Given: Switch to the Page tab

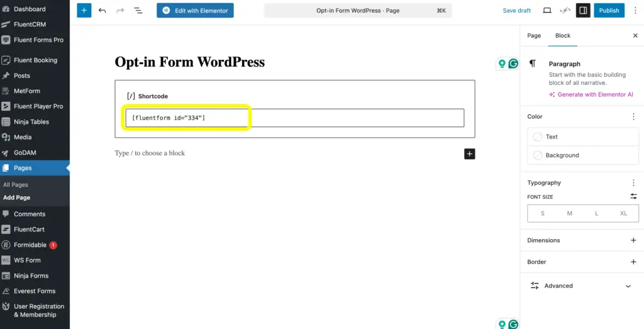Looking at the screenshot, I should pyautogui.click(x=534, y=36).
